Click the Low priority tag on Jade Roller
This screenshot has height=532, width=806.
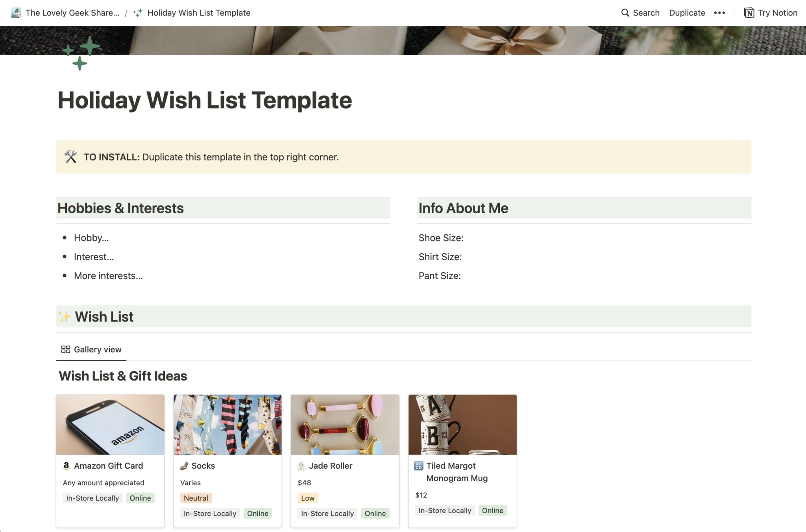pyautogui.click(x=307, y=498)
